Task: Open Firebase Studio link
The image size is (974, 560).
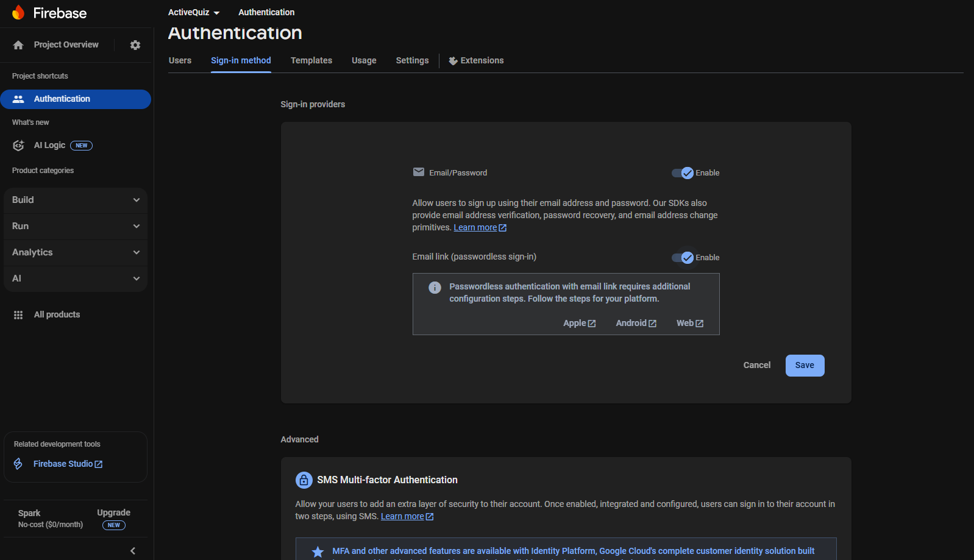Action: tap(68, 464)
